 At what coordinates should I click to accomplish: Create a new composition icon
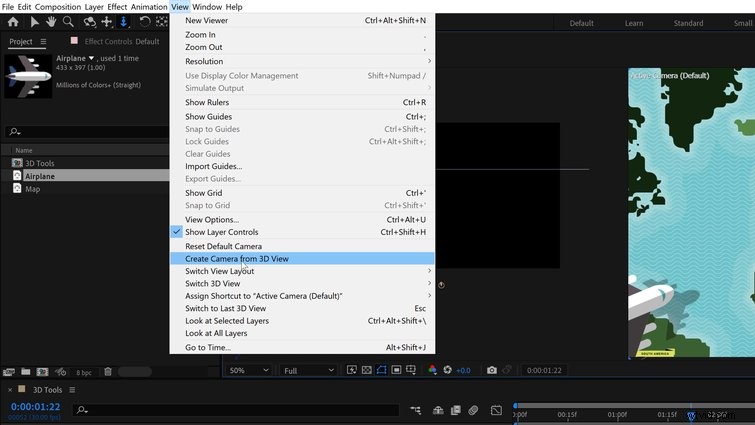pyautogui.click(x=42, y=372)
